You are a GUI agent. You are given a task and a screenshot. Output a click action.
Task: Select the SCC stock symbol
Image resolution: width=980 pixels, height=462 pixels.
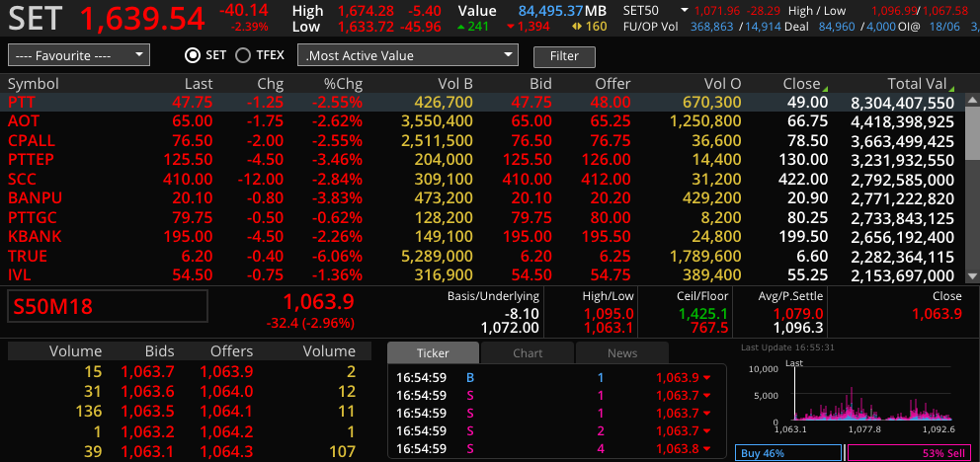[x=22, y=180]
